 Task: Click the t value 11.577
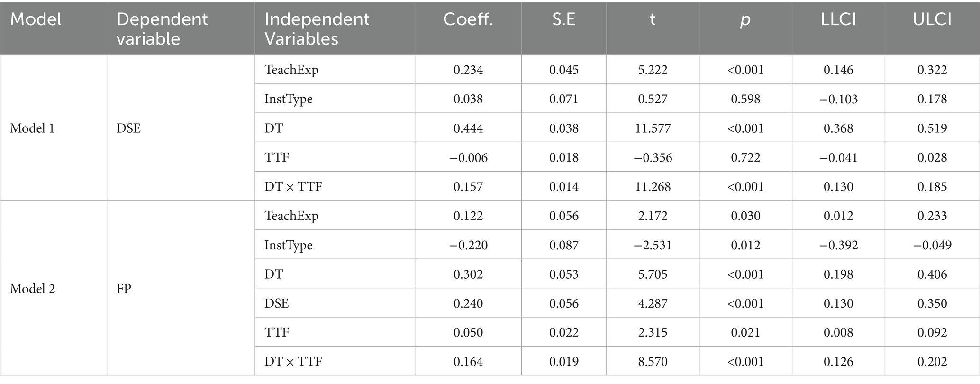coord(653,128)
